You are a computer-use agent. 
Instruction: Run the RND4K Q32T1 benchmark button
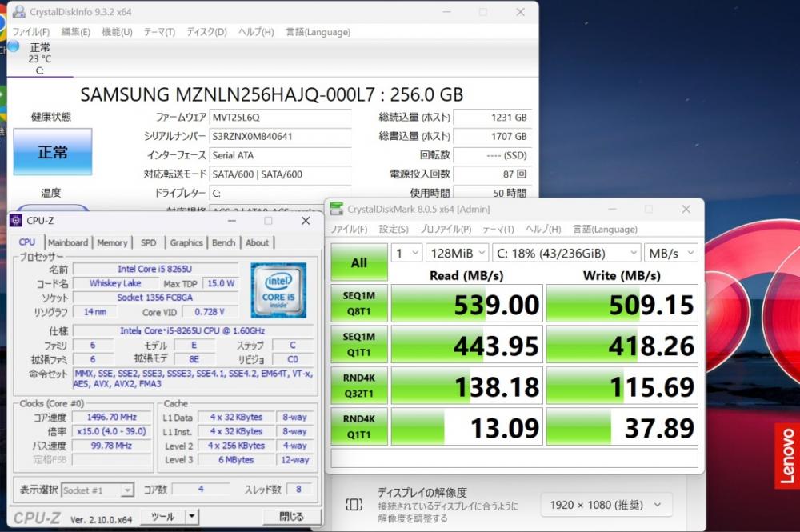pos(359,385)
